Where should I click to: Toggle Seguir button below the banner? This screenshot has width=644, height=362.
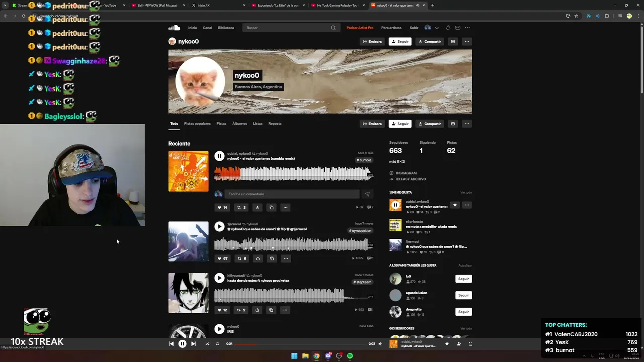coord(400,124)
